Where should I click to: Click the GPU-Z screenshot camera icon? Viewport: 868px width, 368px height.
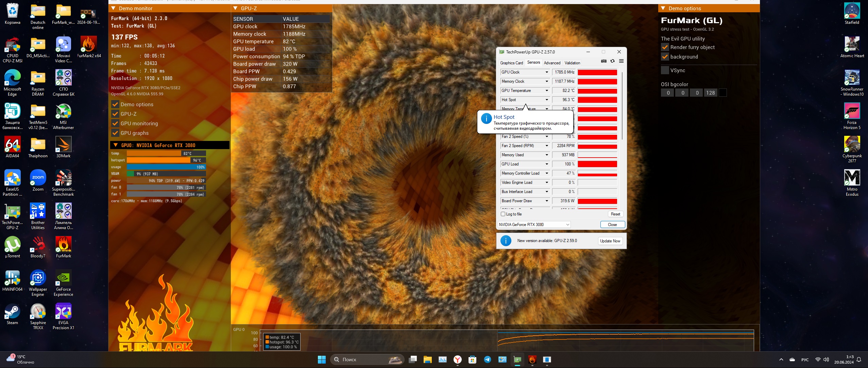(603, 61)
